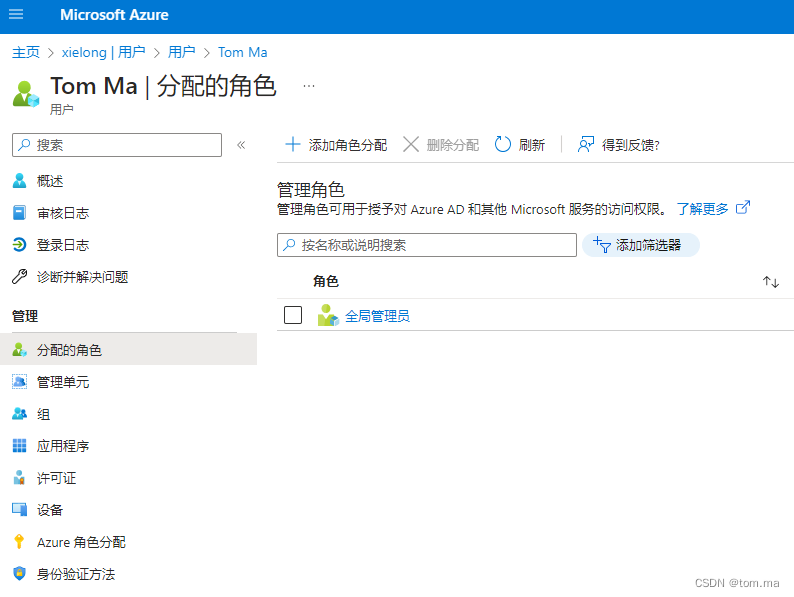Viewport: 794px width, 597px height.
Task: Click the 管理单元 sidebar icon
Action: point(19,381)
